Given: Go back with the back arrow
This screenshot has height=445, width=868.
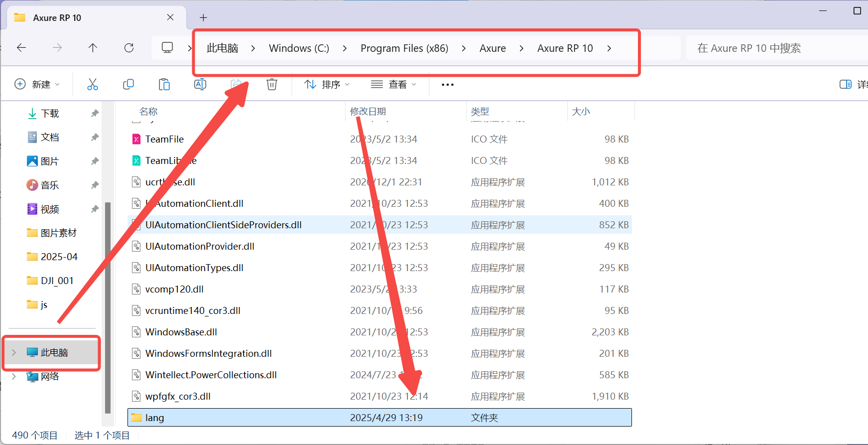Looking at the screenshot, I should [21, 48].
